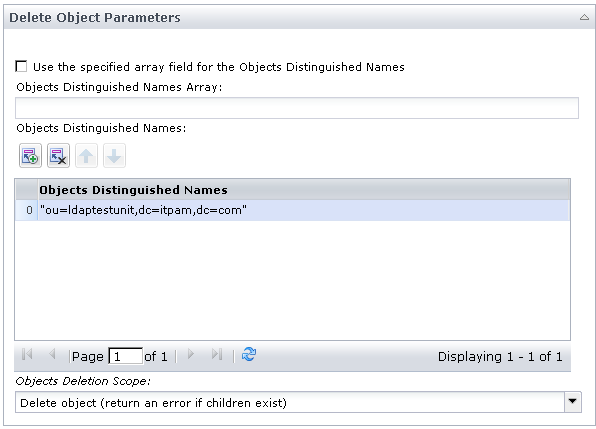Move selected entry up with arrow
This screenshot has width=596, height=429.
(x=86, y=155)
